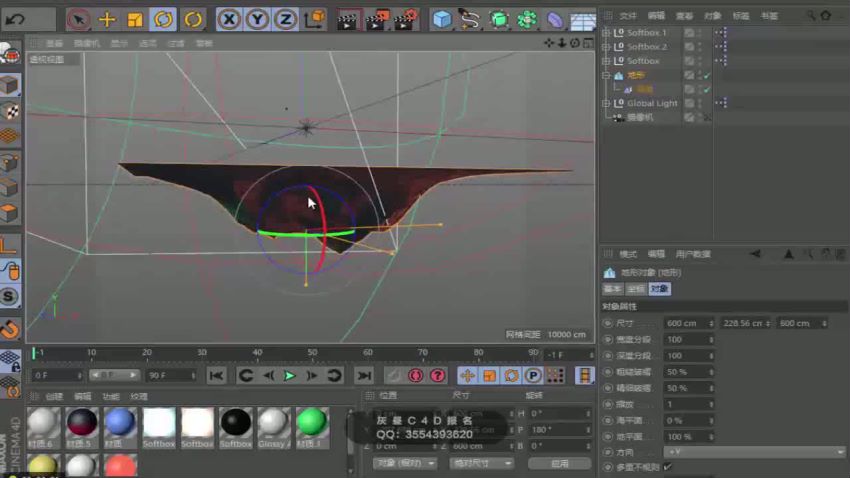The height and width of the screenshot is (478, 850).
Task: Select the Softbox.2 object in tree
Action: 647,47
